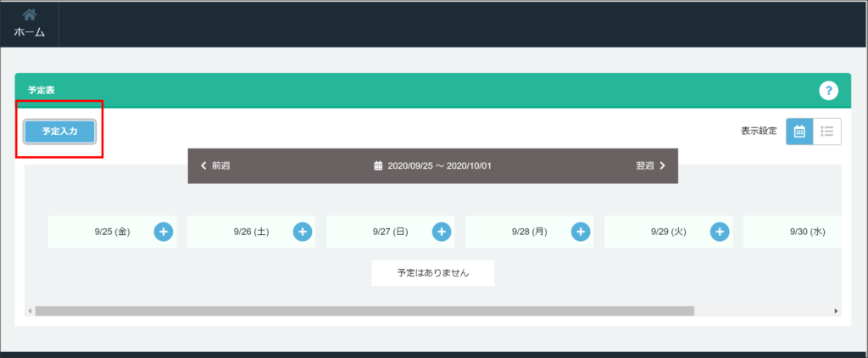Add schedule on 9/26 (土) plus icon
This screenshot has width=868, height=358.
click(303, 232)
